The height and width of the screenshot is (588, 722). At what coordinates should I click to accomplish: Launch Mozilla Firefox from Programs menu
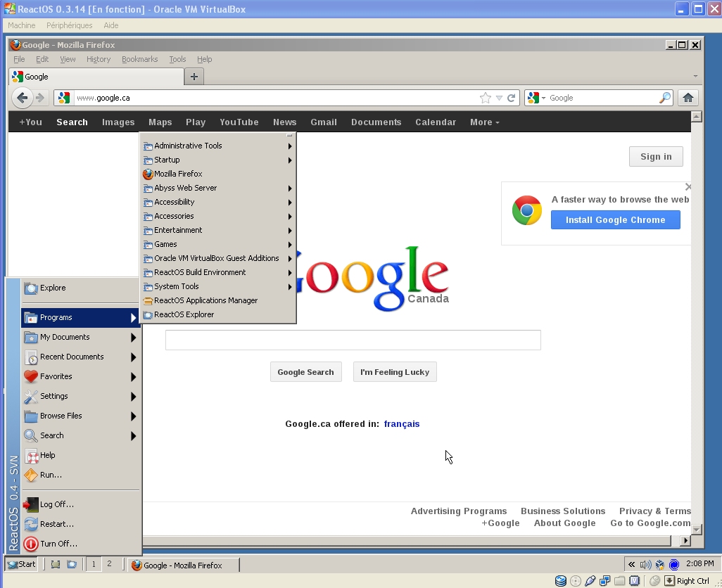(x=218, y=174)
